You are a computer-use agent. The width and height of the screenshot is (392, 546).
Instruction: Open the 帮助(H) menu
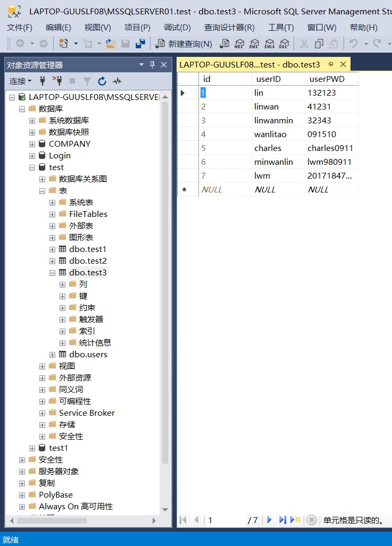click(x=363, y=28)
